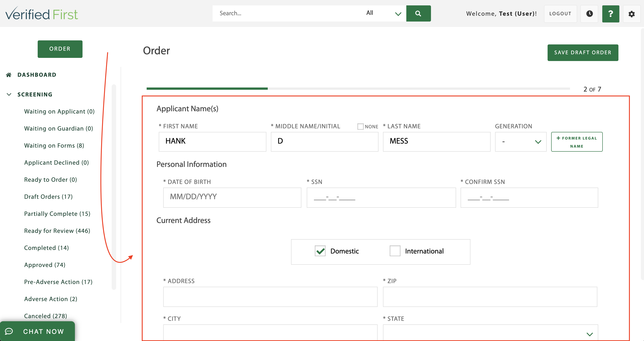
Task: Focus the ZIP input field
Action: tap(490, 297)
